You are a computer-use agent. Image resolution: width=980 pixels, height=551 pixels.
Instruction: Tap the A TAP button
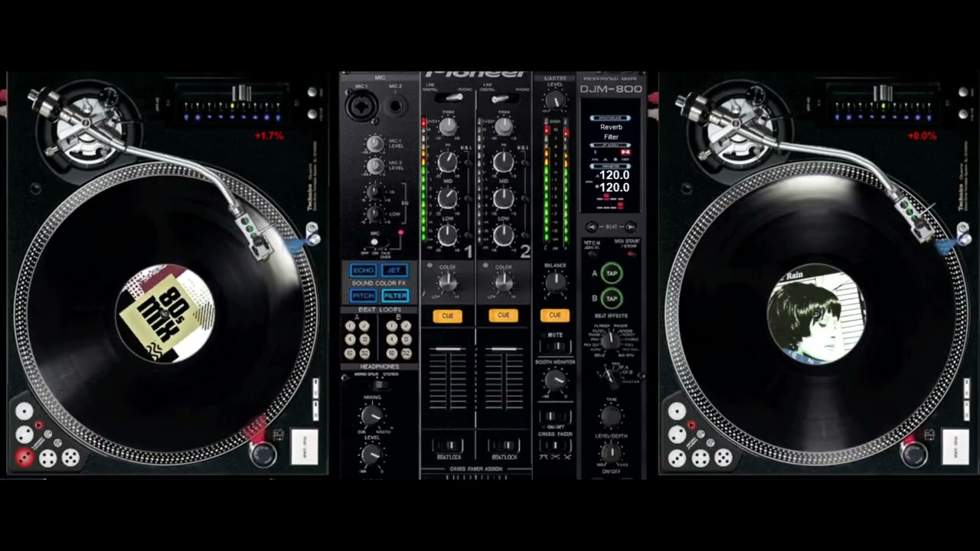612,273
